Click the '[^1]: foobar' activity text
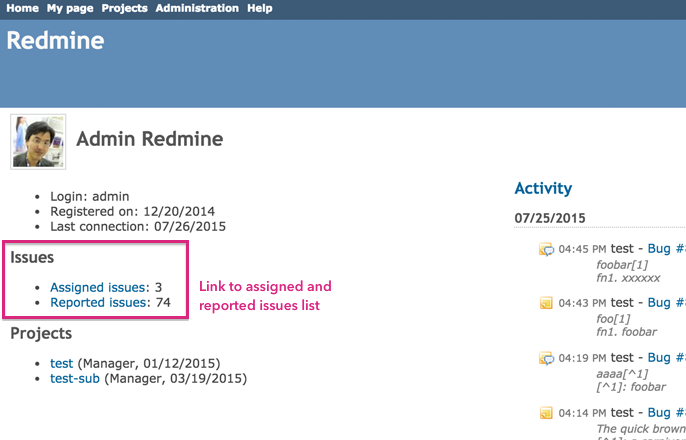This screenshot has width=686, height=440. (x=631, y=387)
